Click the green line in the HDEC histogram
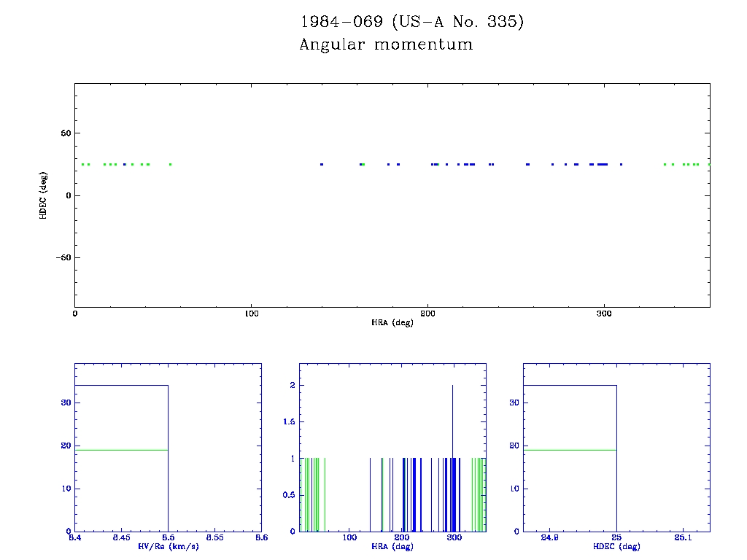Screen dimensions: 747x560 point(570,450)
